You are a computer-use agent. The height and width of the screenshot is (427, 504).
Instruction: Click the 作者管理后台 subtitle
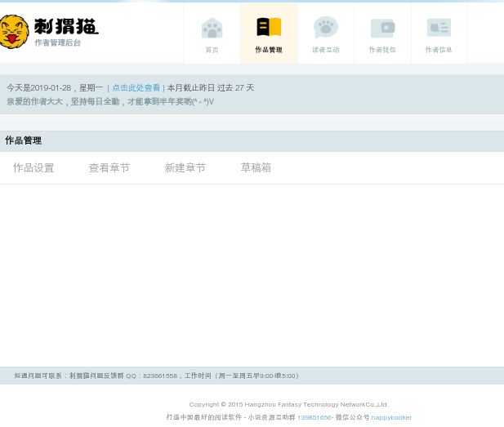coord(57,42)
